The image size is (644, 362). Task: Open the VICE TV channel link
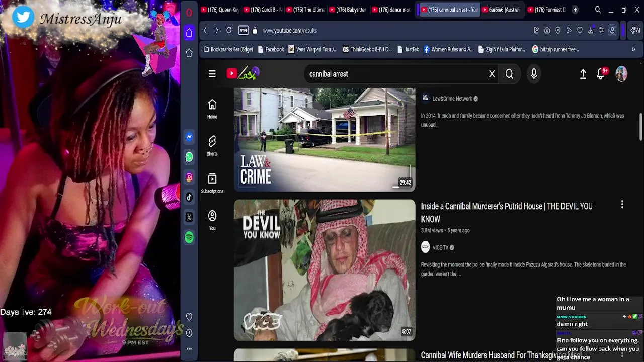440,247
